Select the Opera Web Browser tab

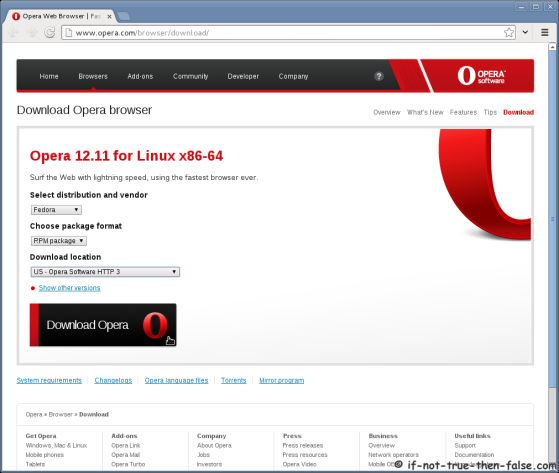coord(61,16)
